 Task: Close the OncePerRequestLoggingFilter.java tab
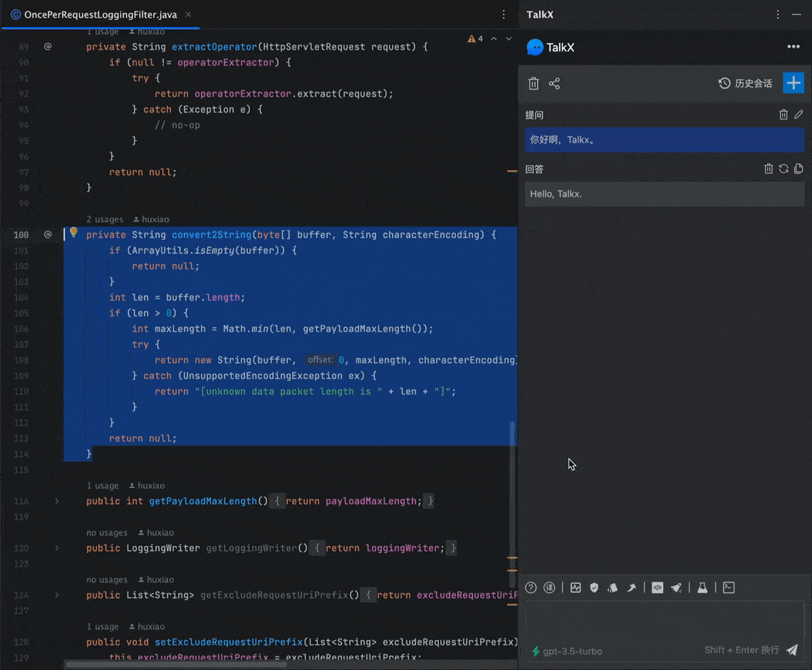point(189,14)
